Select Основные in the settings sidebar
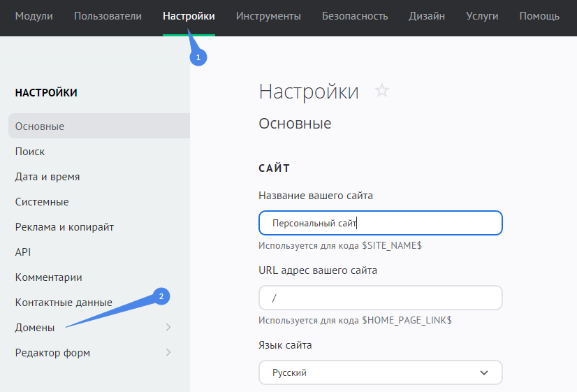Screen dimensions: 577x392 click(40, 126)
